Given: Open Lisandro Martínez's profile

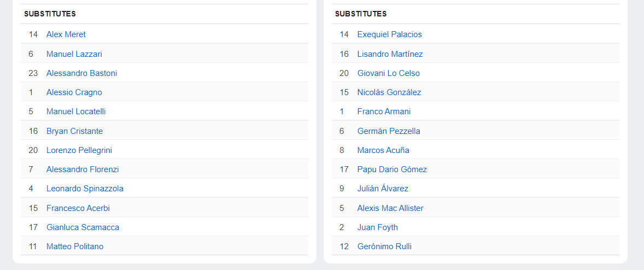Looking at the screenshot, I should point(390,54).
